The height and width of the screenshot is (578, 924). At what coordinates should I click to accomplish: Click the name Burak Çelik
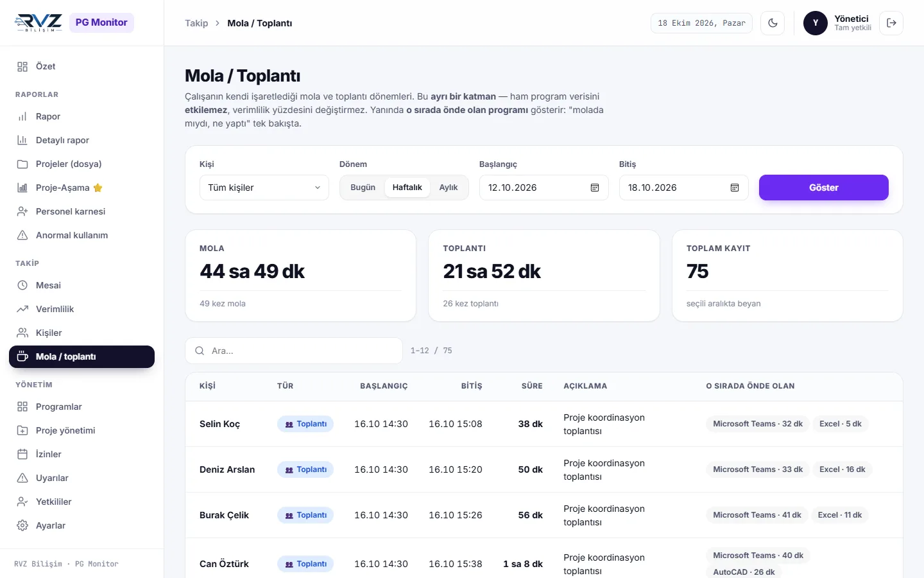(224, 515)
